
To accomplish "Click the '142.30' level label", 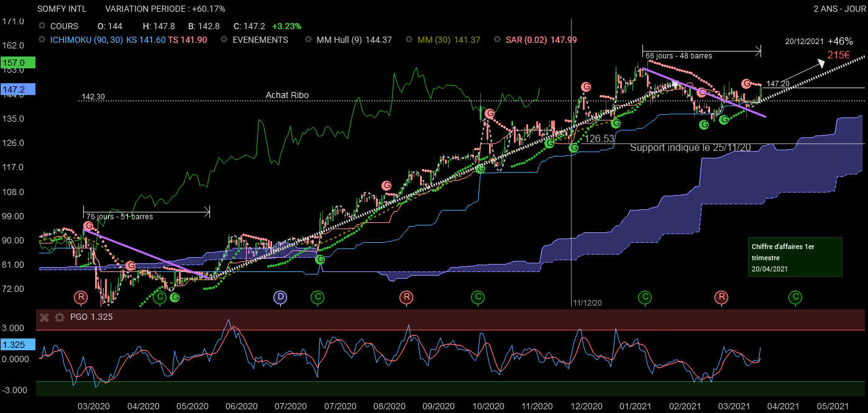I will [93, 97].
